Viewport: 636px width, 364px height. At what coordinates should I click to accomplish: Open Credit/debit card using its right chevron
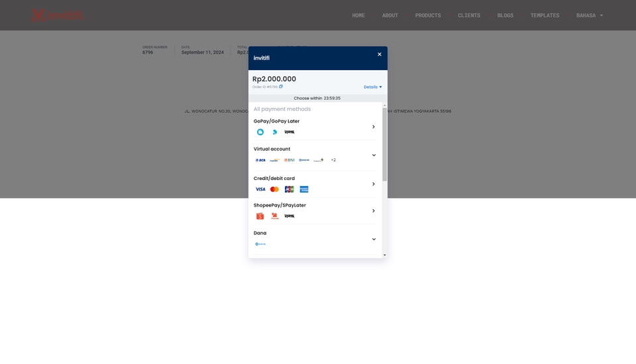pyautogui.click(x=374, y=184)
